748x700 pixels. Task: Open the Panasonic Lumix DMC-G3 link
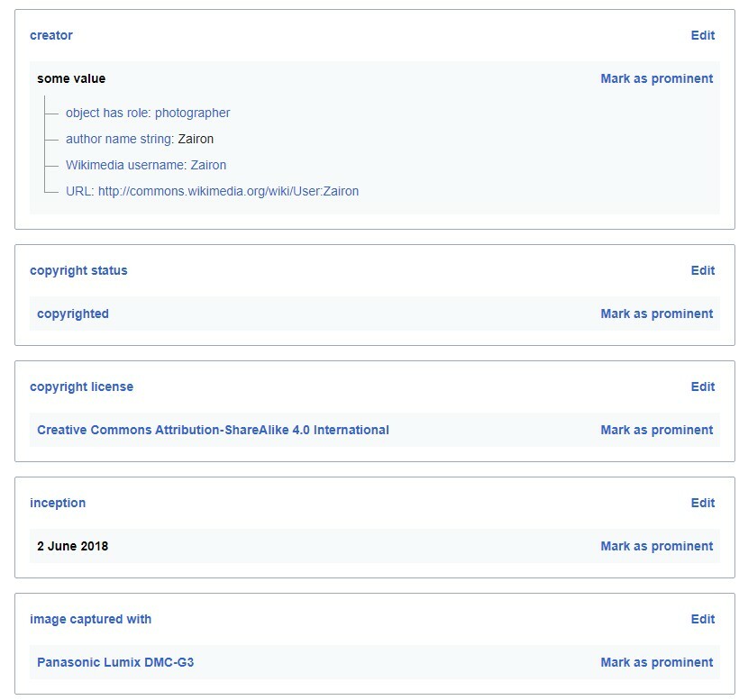pyautogui.click(x=115, y=662)
